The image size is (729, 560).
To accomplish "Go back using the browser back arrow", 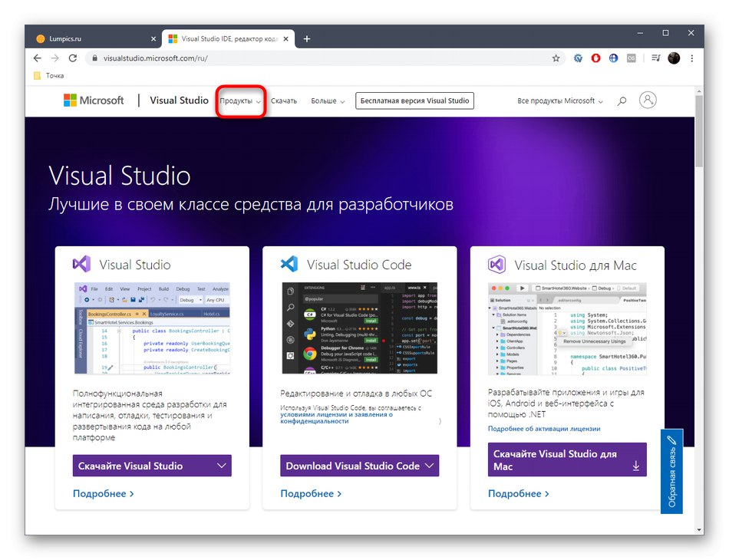I will [x=37, y=58].
